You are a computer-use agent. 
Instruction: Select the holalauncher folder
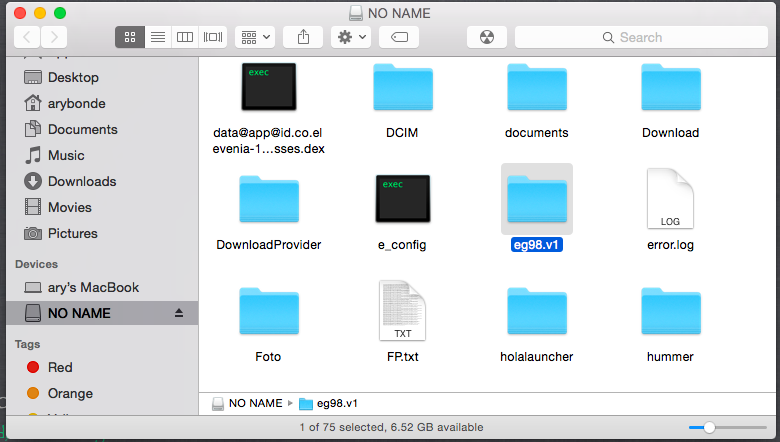tap(537, 311)
